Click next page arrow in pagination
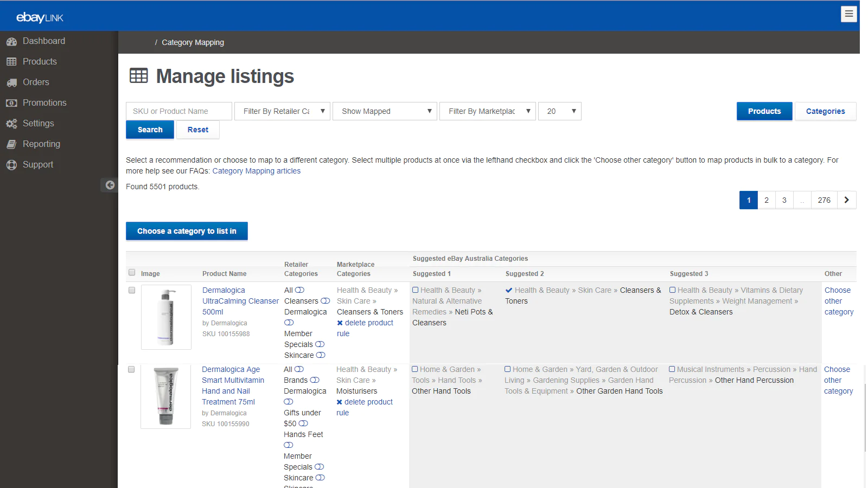The width and height of the screenshot is (868, 488). click(846, 200)
